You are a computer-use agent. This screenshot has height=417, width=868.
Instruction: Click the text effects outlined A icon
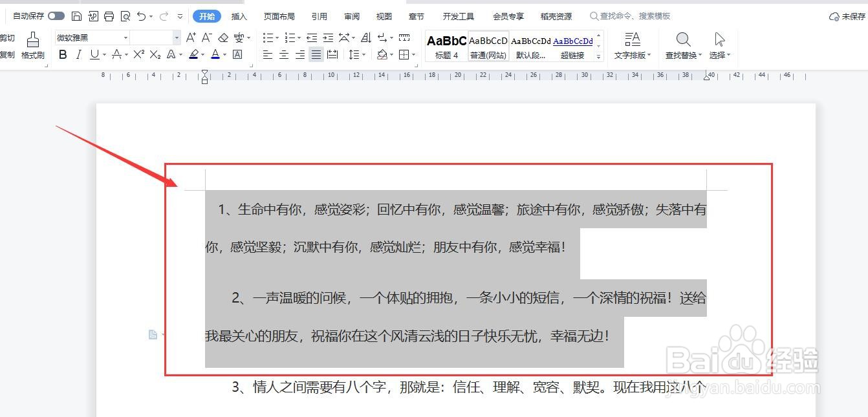(171, 55)
